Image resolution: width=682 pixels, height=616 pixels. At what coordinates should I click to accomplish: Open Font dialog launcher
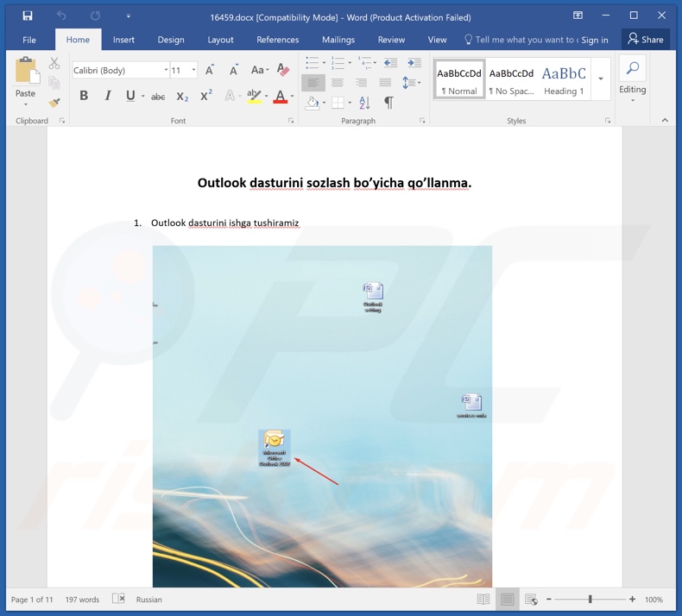click(x=291, y=121)
